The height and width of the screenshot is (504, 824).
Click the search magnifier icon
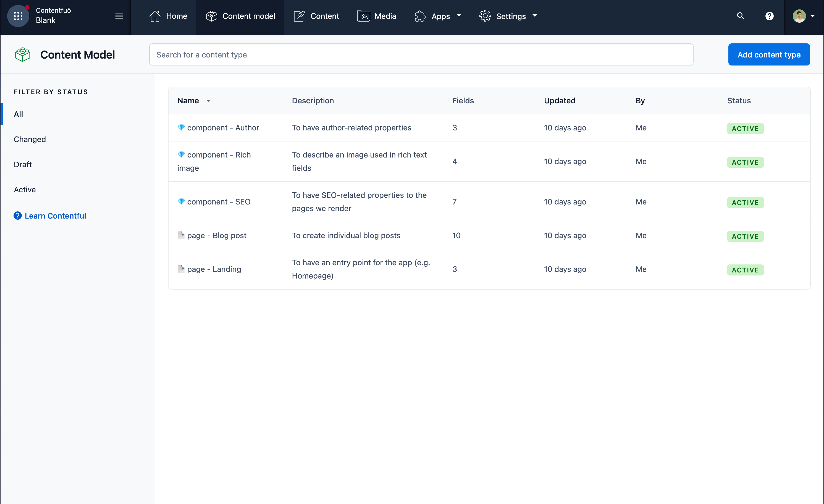click(x=740, y=16)
